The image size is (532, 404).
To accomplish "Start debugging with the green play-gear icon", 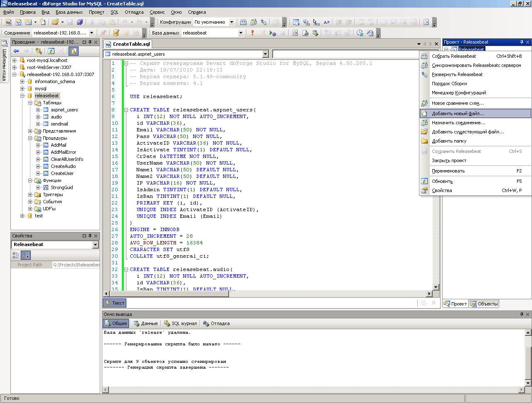I will coord(273,33).
